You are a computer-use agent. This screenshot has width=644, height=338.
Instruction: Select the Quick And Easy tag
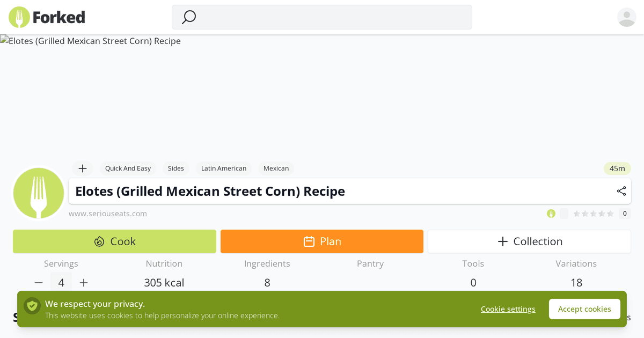tap(128, 168)
